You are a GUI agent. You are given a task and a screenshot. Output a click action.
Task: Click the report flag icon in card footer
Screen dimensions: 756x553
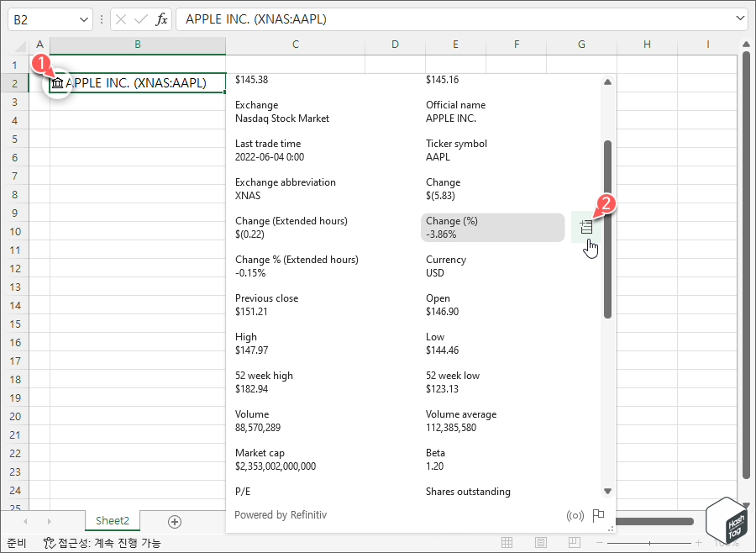598,515
